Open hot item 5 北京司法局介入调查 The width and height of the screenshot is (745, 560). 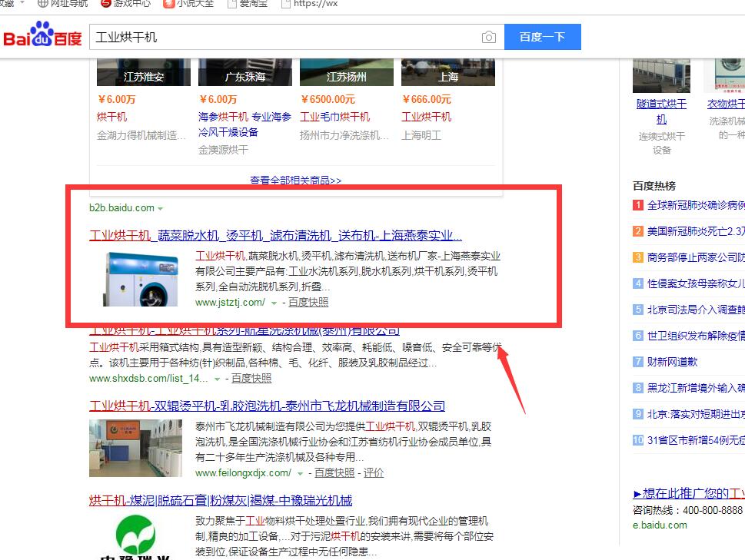[696, 310]
